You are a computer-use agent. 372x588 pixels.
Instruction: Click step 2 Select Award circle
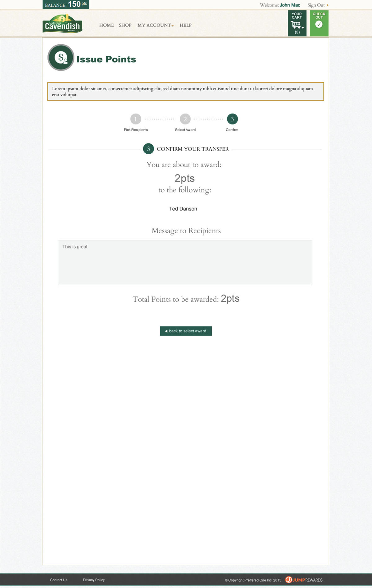tap(185, 119)
